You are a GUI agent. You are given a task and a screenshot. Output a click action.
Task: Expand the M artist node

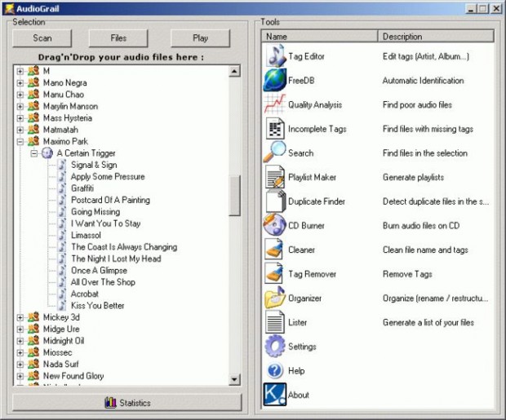[20, 71]
